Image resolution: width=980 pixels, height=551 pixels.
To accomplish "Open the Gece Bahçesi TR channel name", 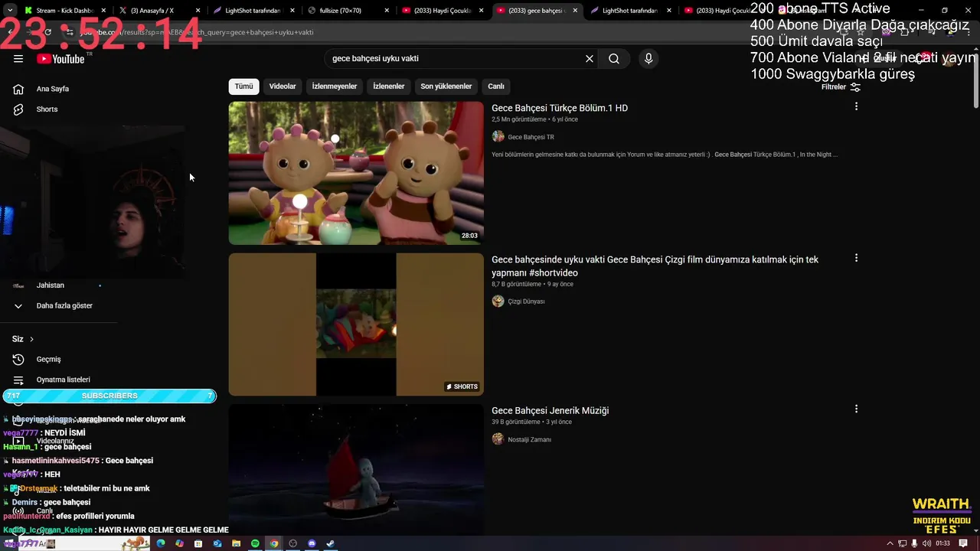I will [531, 137].
